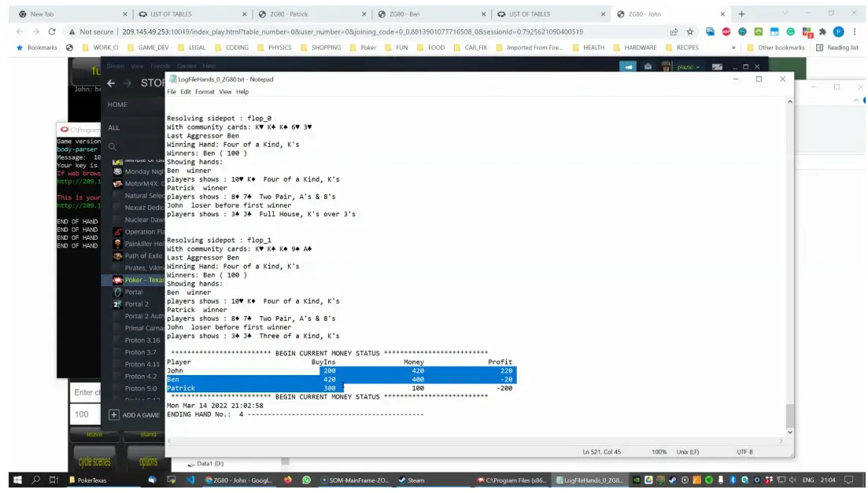868x493 pixels.
Task: Click the Steam forward arrow
Action: [127, 83]
